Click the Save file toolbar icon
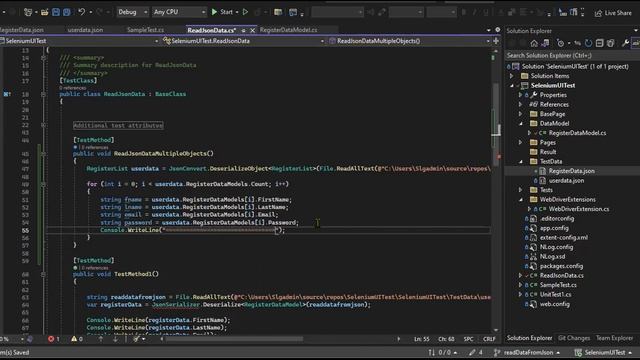The image size is (640, 360). click(x=56, y=12)
